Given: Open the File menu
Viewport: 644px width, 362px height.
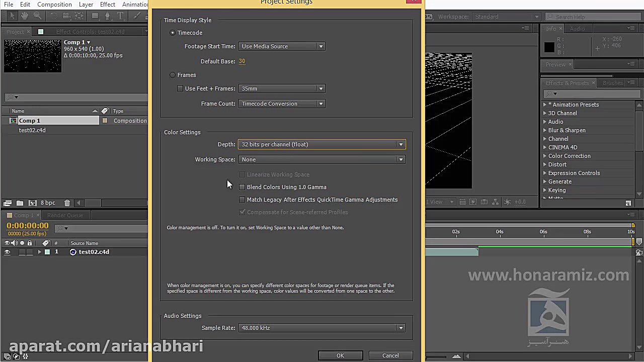Looking at the screenshot, I should (9, 5).
